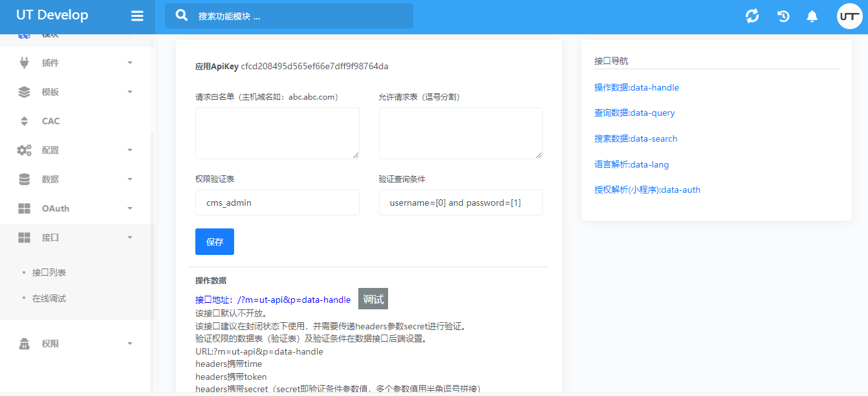
Task: Open the 在线调试 submenu item
Action: 49,298
